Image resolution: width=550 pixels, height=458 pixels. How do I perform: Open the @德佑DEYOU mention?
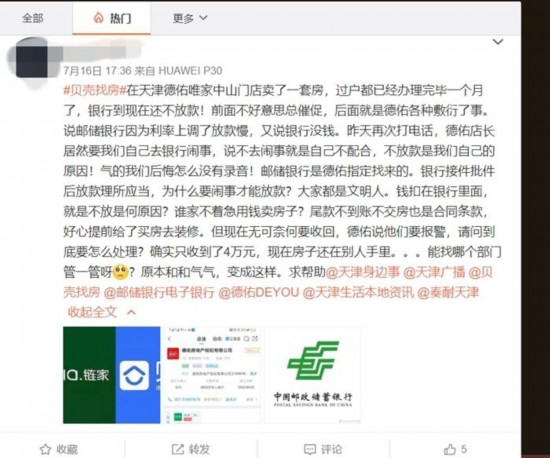(x=259, y=292)
